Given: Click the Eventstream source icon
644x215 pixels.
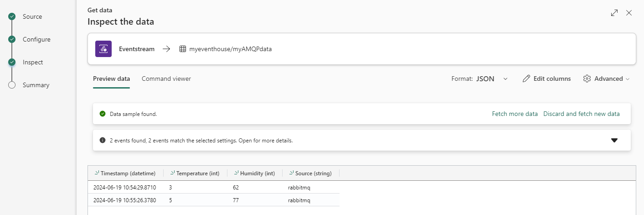Looking at the screenshot, I should 103,49.
